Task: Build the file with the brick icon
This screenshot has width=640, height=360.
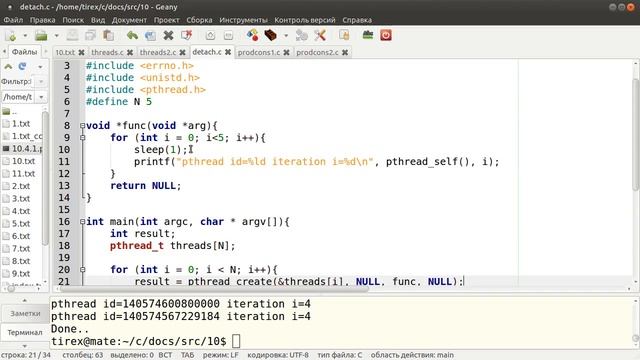Action: [x=270, y=36]
